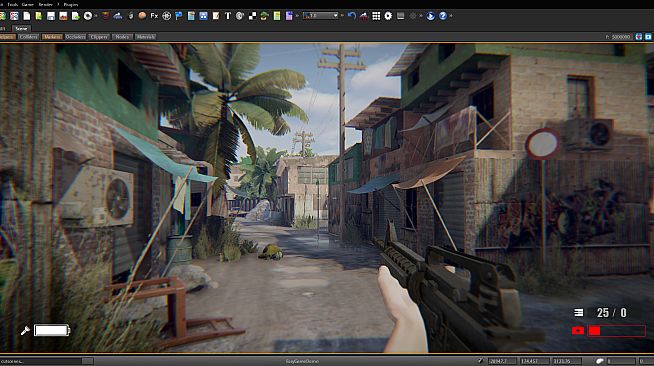This screenshot has width=654, height=366.
Task: Click the green-striped document icon
Action: click(x=39, y=16)
